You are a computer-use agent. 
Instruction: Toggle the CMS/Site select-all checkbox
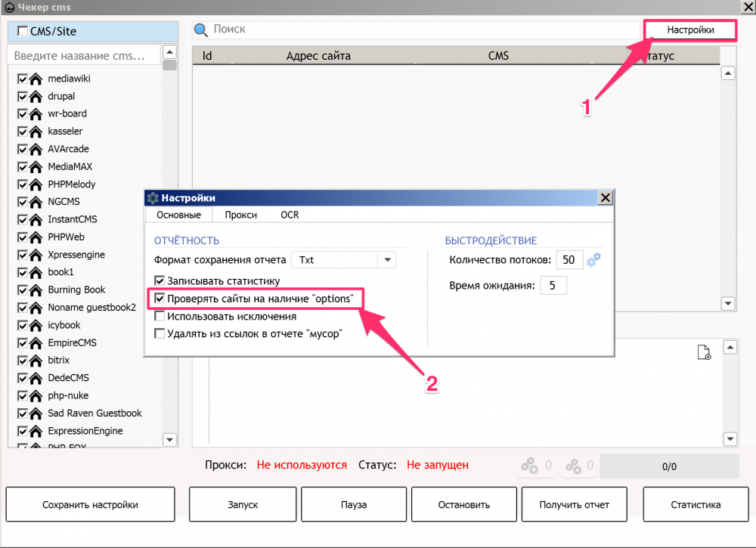(22, 31)
